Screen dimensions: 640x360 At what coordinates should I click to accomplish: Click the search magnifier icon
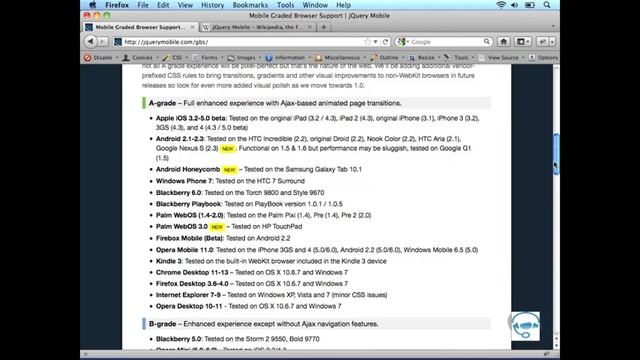487,42
